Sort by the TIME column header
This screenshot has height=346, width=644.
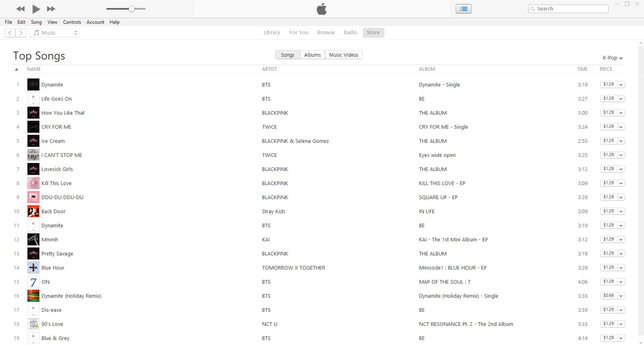[x=582, y=69]
